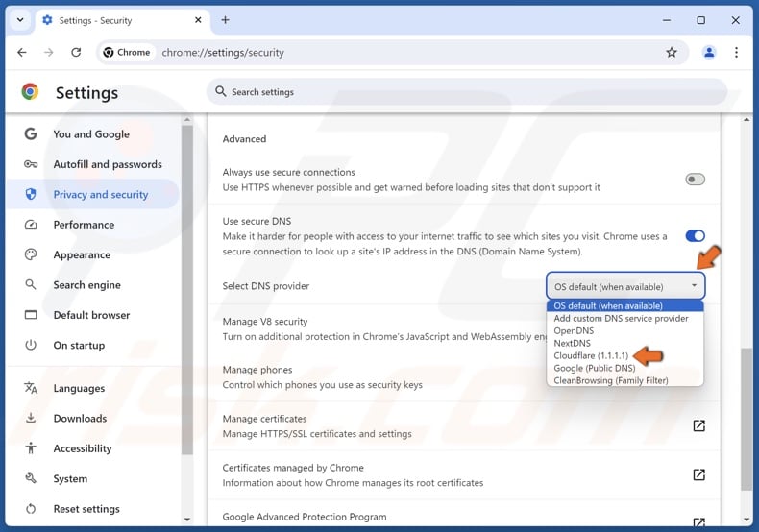Click the sidebar scrollbar thumb

pyautogui.click(x=187, y=290)
